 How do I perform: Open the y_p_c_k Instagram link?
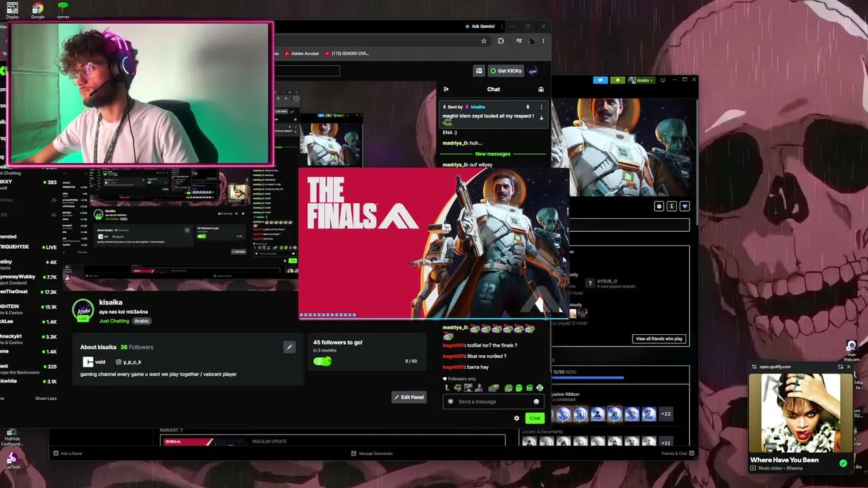(x=128, y=362)
